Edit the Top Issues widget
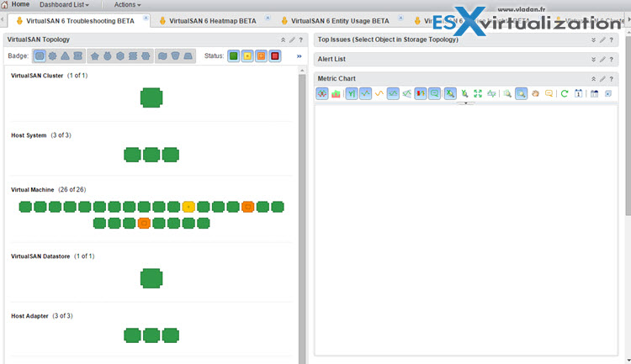This screenshot has height=364, width=631. pos(602,40)
